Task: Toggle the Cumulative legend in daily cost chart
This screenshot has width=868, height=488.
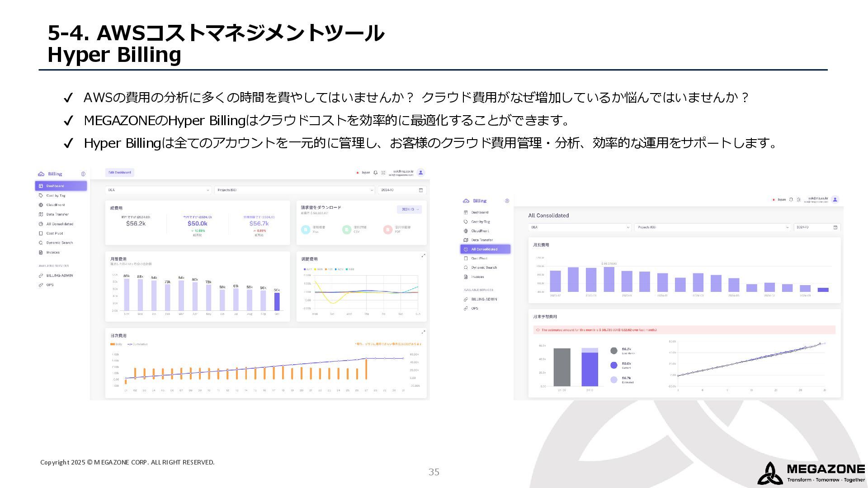Action: click(x=137, y=344)
